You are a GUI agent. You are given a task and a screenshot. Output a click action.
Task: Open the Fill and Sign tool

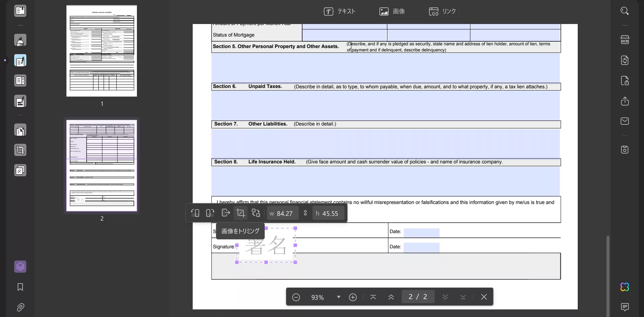pos(20,101)
